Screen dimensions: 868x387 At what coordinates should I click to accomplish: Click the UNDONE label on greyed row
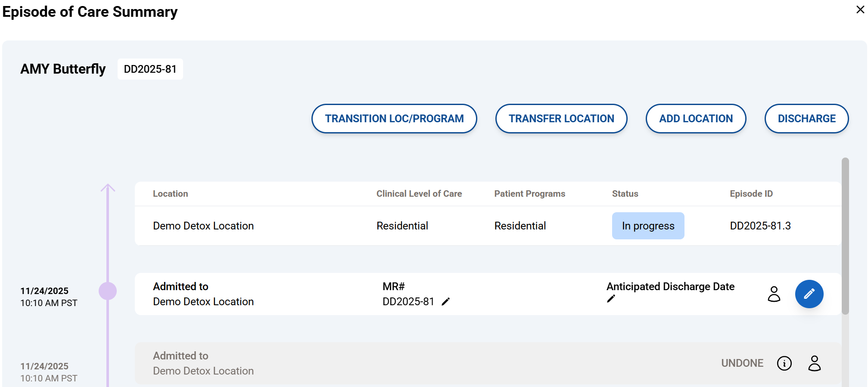tap(742, 363)
